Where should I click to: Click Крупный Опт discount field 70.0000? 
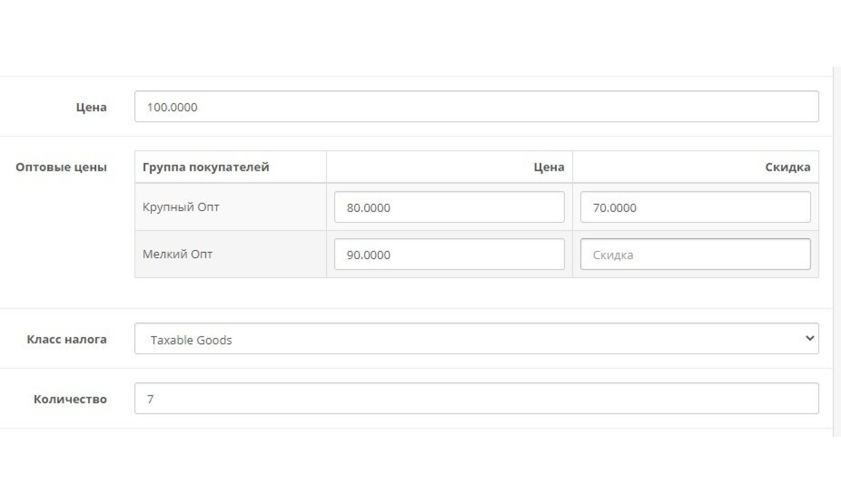coord(695,207)
